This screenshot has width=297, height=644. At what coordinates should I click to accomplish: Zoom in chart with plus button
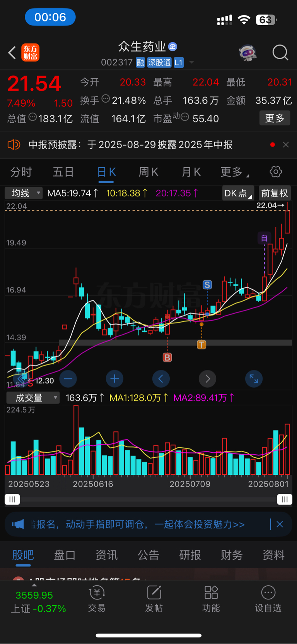114,379
